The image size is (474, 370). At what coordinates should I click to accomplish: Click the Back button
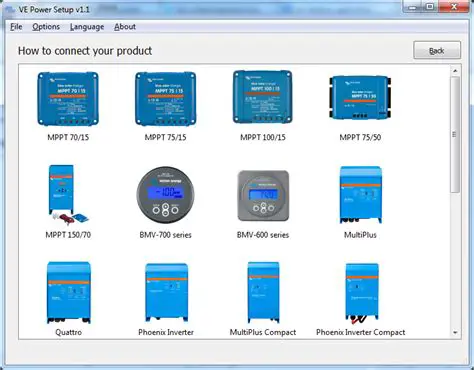point(437,50)
